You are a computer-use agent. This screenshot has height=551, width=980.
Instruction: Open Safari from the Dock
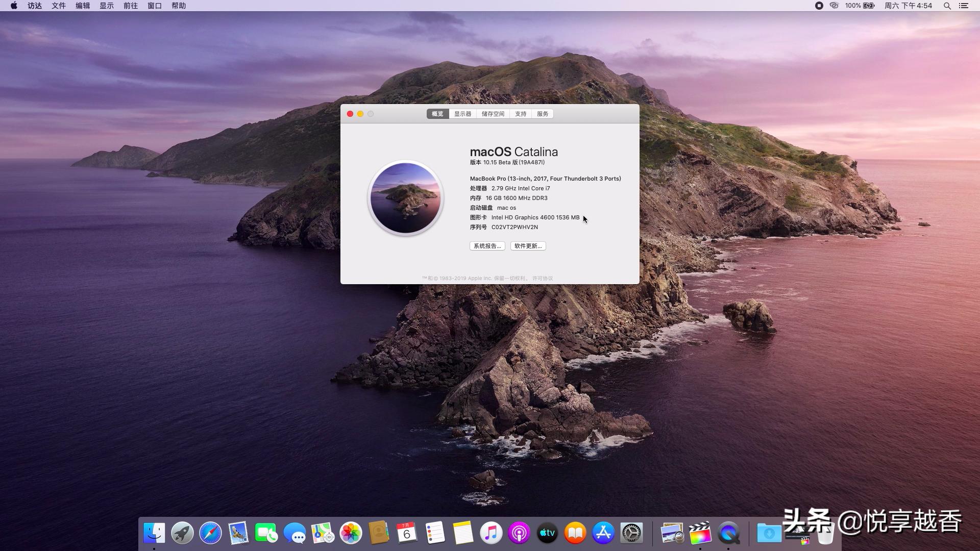click(210, 533)
